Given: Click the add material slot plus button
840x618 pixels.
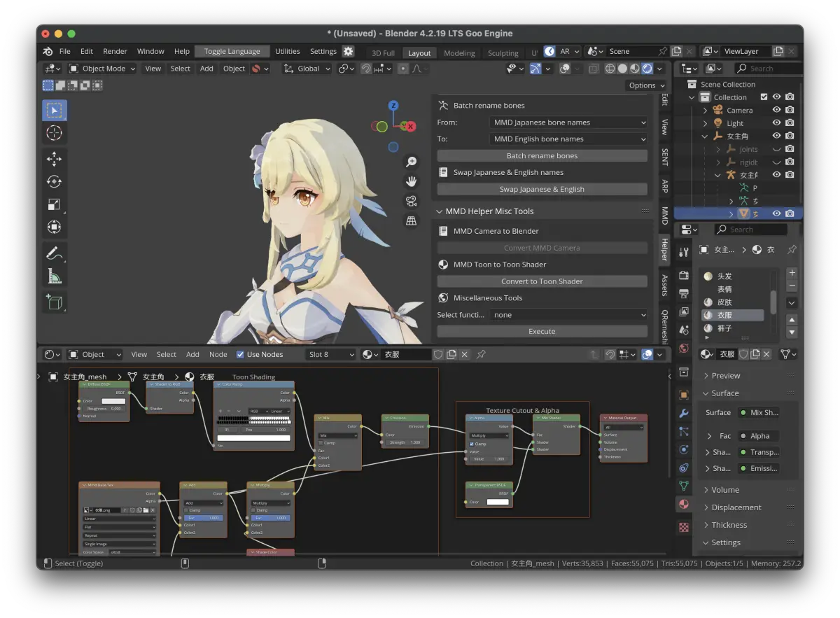Looking at the screenshot, I should (x=792, y=273).
